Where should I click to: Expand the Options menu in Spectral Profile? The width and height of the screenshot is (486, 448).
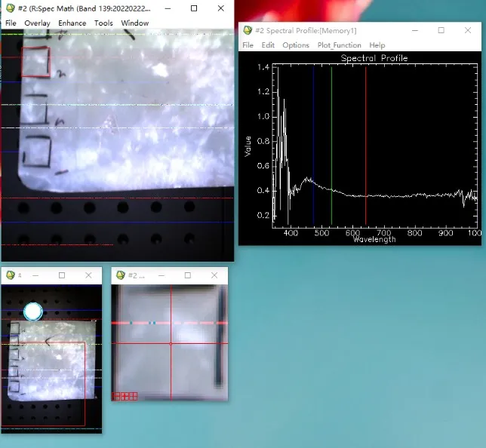tap(296, 45)
